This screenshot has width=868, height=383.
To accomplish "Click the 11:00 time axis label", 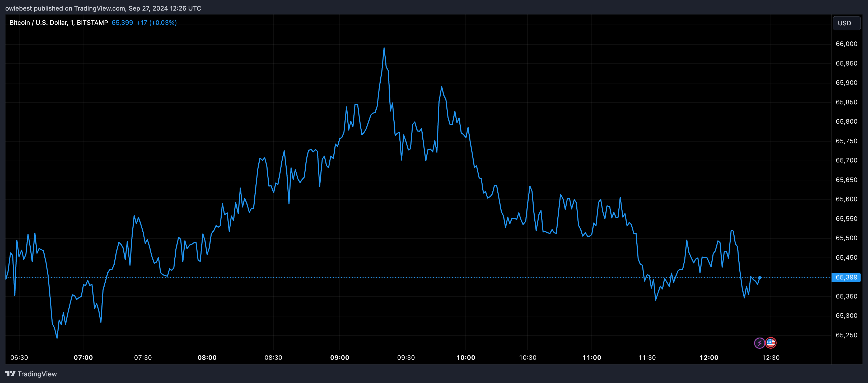I will (x=592, y=357).
